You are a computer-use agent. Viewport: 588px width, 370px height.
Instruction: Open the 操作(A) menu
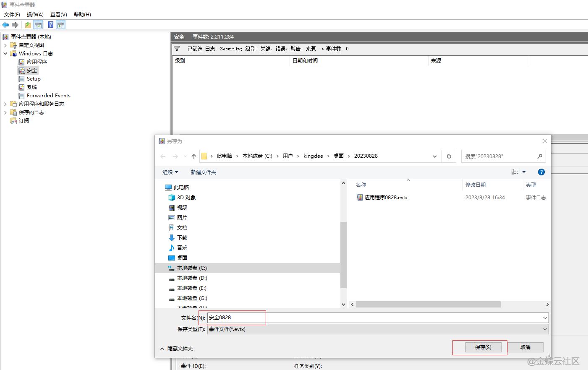coord(35,15)
